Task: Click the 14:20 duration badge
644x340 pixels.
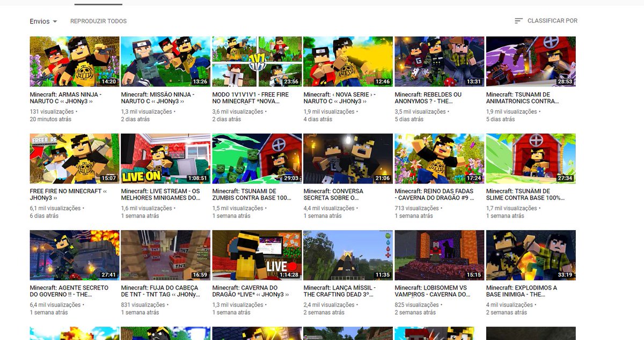Action: [109, 82]
